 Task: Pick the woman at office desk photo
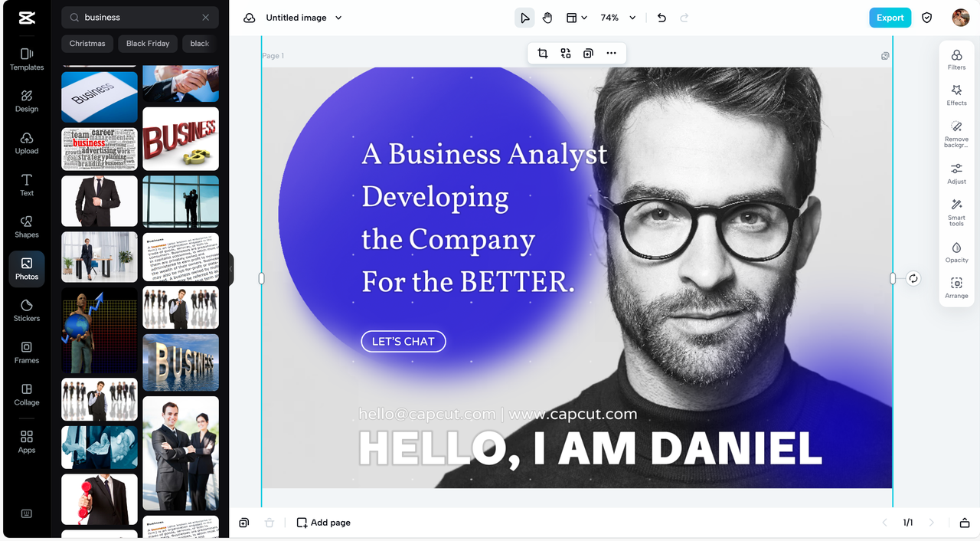(100, 257)
